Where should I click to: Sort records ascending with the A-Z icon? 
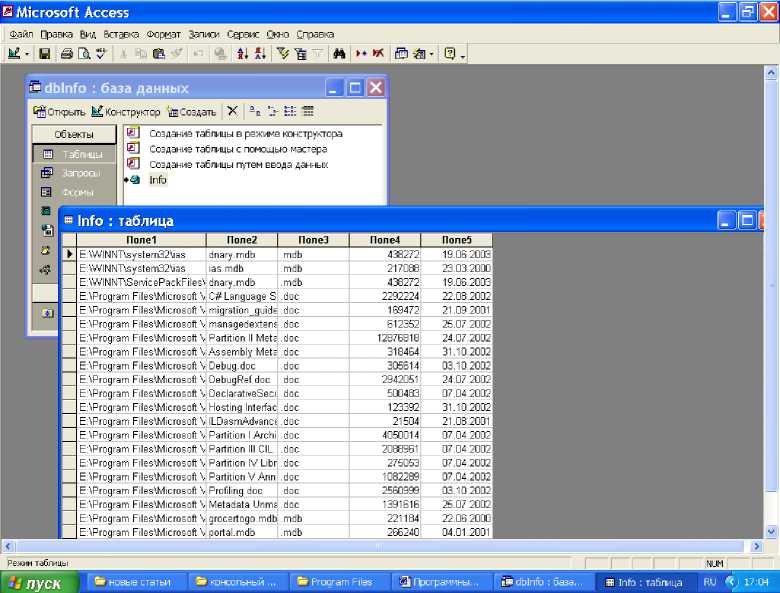(242, 53)
